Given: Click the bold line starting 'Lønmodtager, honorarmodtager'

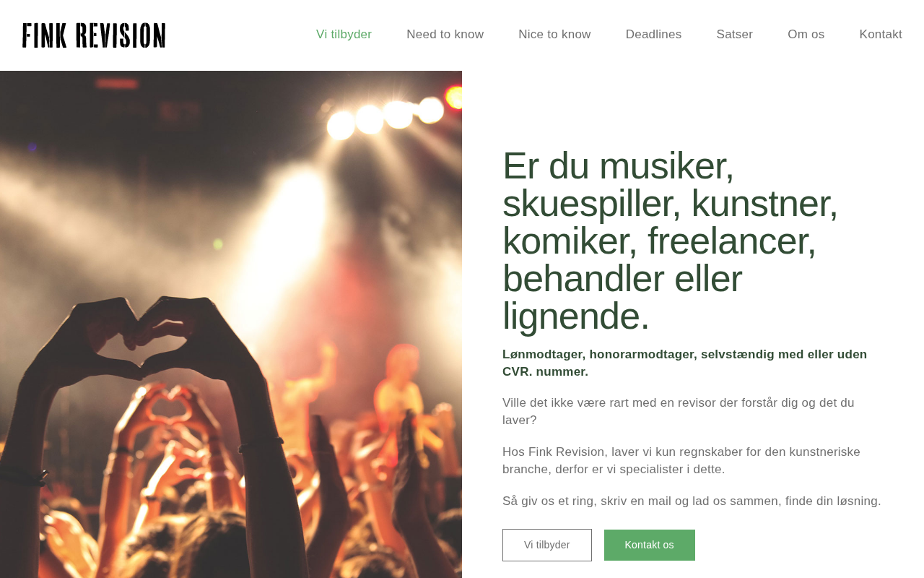Looking at the screenshot, I should (684, 363).
